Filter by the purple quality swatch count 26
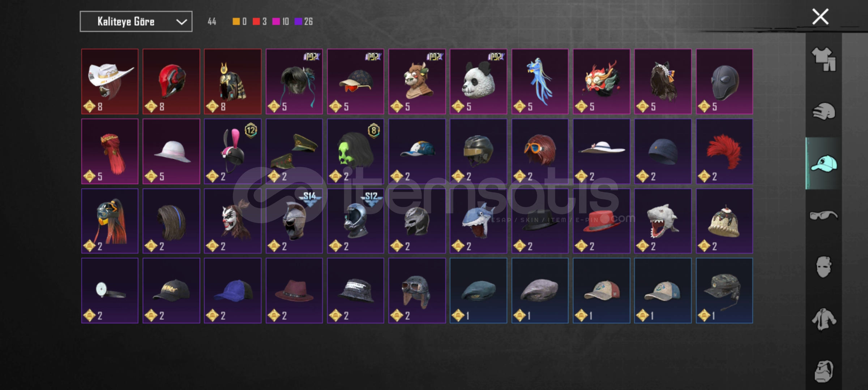The height and width of the screenshot is (390, 868). (x=304, y=22)
